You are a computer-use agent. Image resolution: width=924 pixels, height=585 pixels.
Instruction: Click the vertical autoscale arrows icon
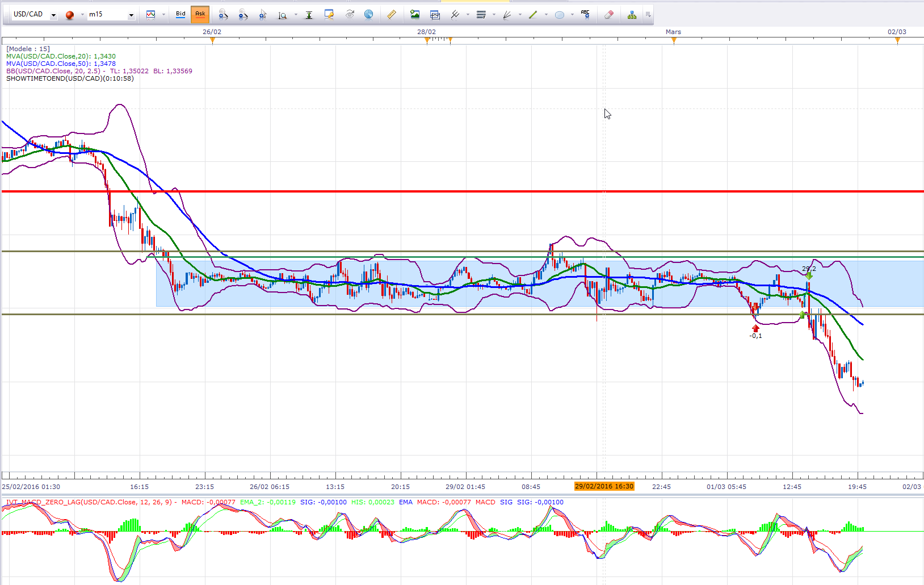[x=309, y=15]
